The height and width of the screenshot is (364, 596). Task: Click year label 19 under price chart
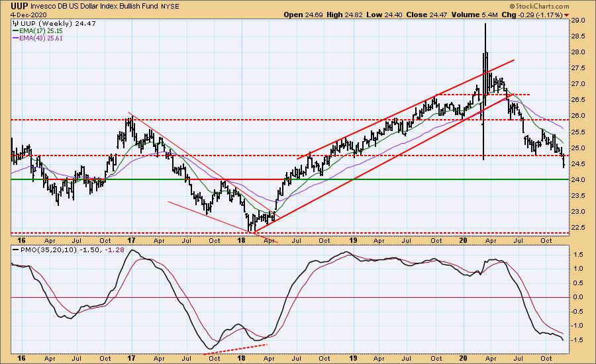353,241
